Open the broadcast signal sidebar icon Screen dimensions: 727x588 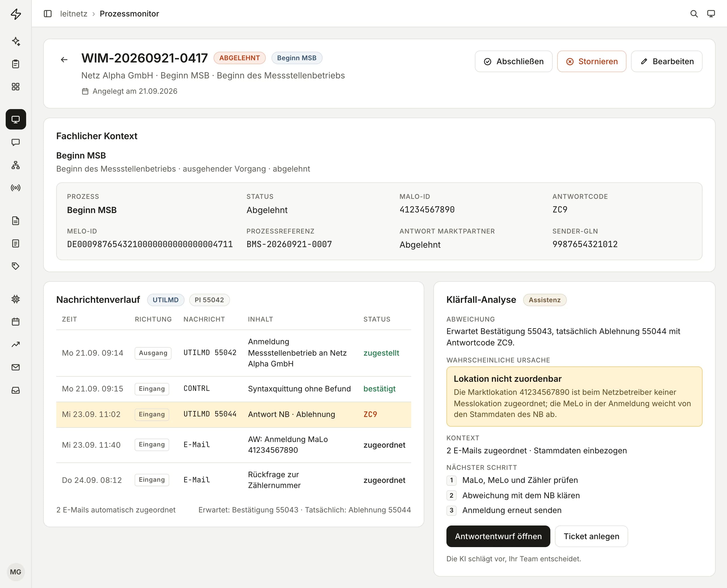[16, 188]
